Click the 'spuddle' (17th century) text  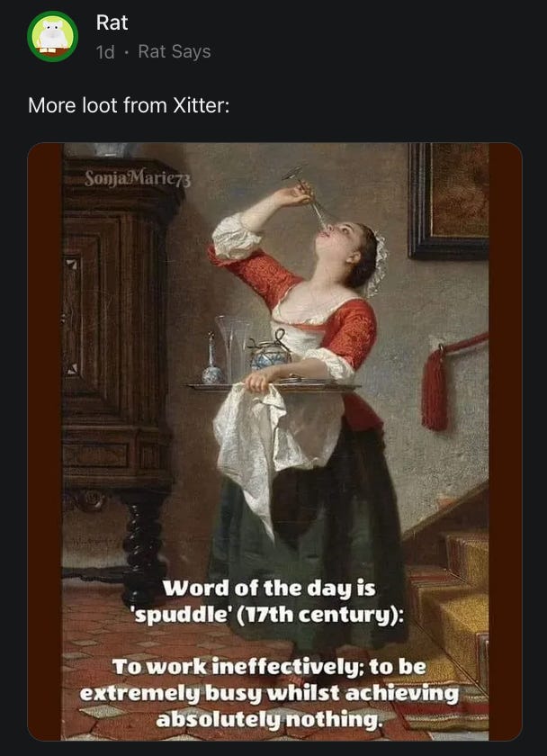click(x=266, y=616)
